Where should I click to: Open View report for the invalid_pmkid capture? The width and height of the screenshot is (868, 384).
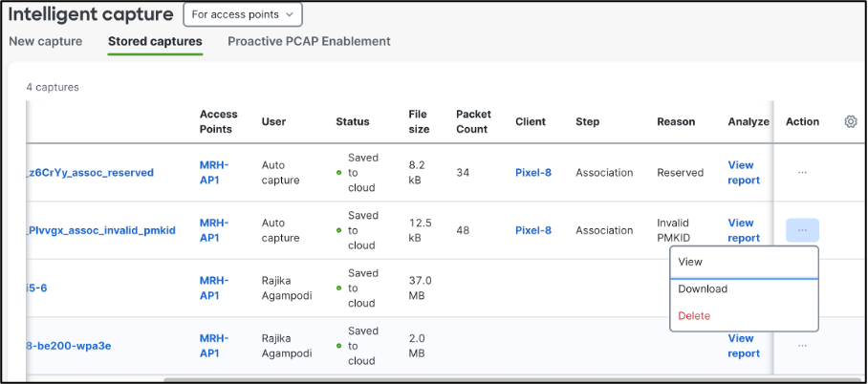point(743,230)
